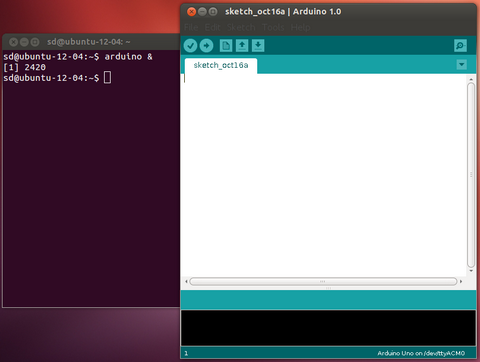Viewport: 480px width, 362px height.
Task: Maximize the terminal window
Action: [35, 42]
